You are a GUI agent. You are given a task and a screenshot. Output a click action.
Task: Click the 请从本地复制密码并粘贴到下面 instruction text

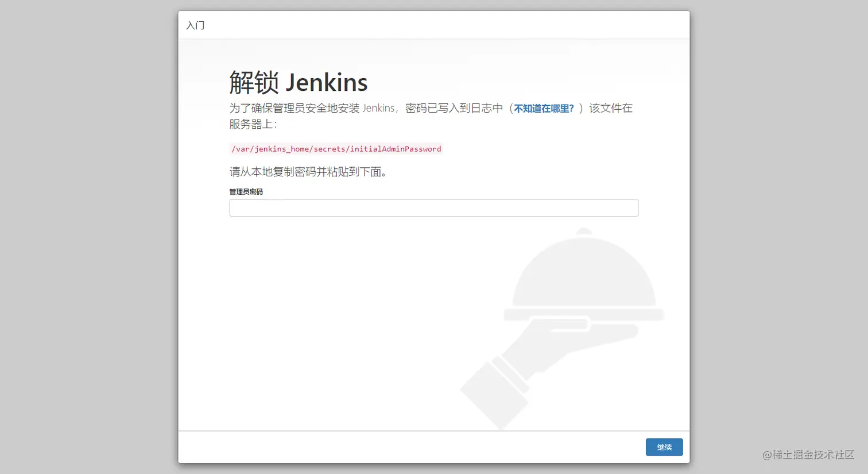[x=308, y=172]
